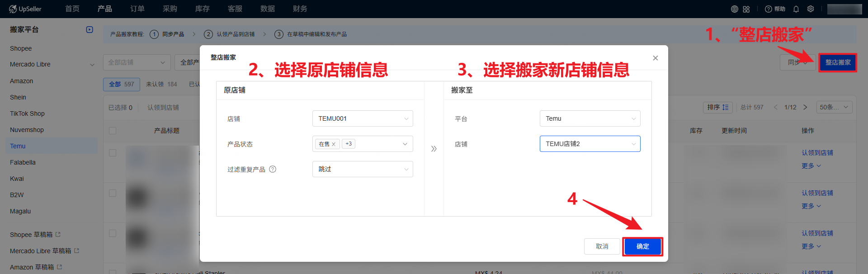Click the language globe icon

(734, 9)
